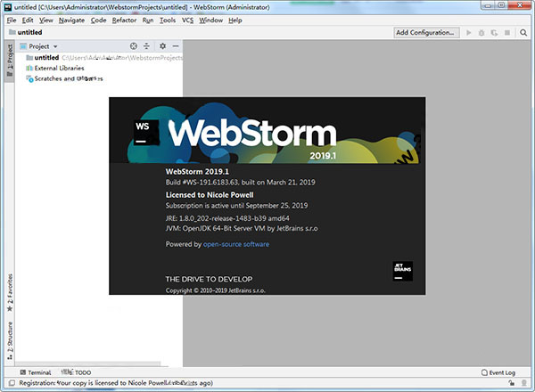Click 'Subscription is active until' line
535x392 pixels.
(236, 206)
